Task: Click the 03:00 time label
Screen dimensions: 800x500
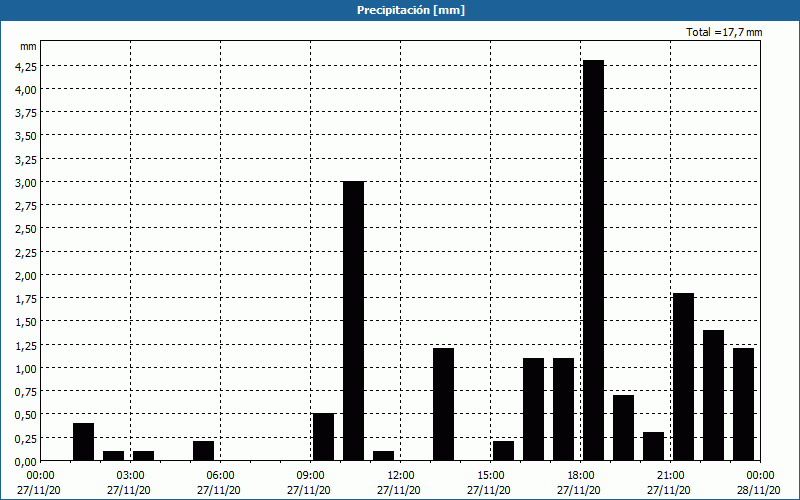Action: click(x=131, y=476)
